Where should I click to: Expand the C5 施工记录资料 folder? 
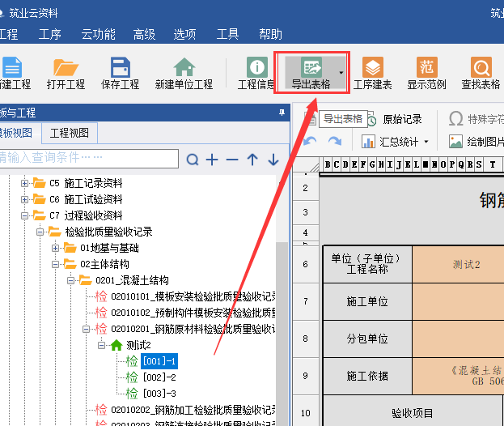[25, 183]
